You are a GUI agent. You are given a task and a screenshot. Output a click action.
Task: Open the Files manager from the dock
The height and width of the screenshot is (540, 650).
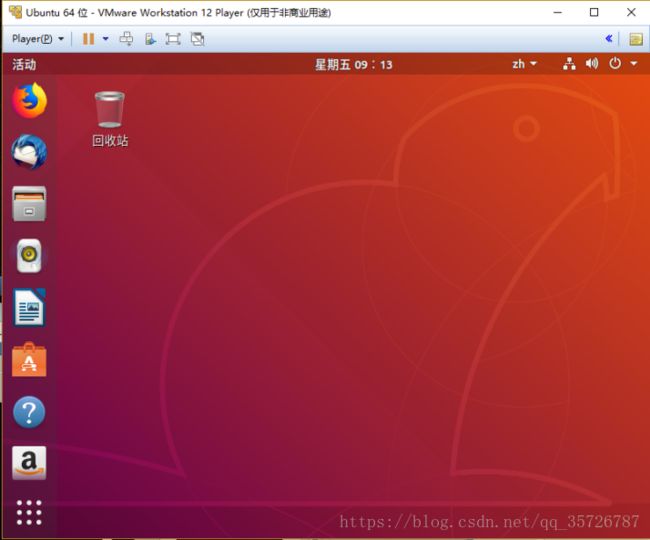(29, 203)
